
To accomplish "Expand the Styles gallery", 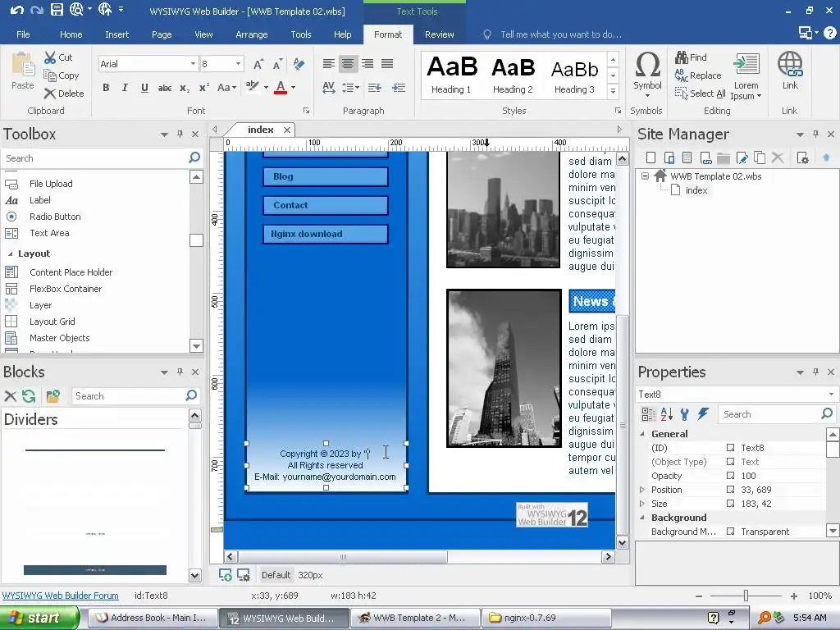I will (614, 92).
